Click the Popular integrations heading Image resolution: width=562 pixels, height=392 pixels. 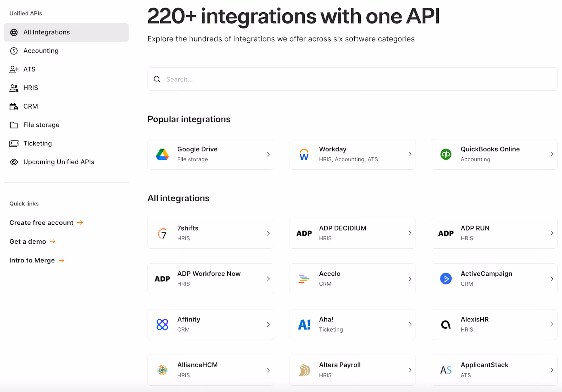point(189,119)
